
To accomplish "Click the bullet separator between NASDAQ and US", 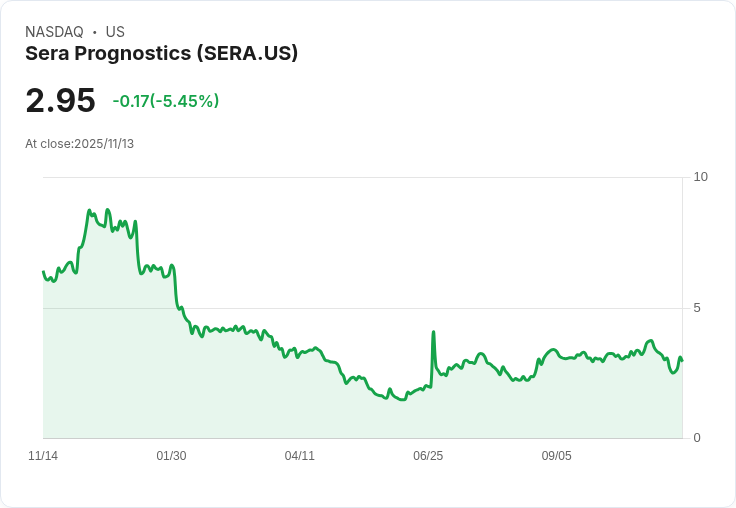I will pyautogui.click(x=95, y=32).
